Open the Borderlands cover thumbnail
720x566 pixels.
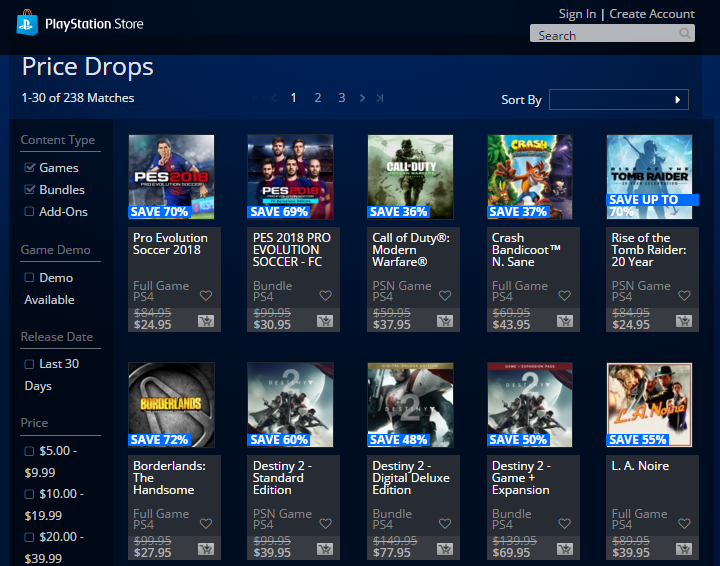171,405
